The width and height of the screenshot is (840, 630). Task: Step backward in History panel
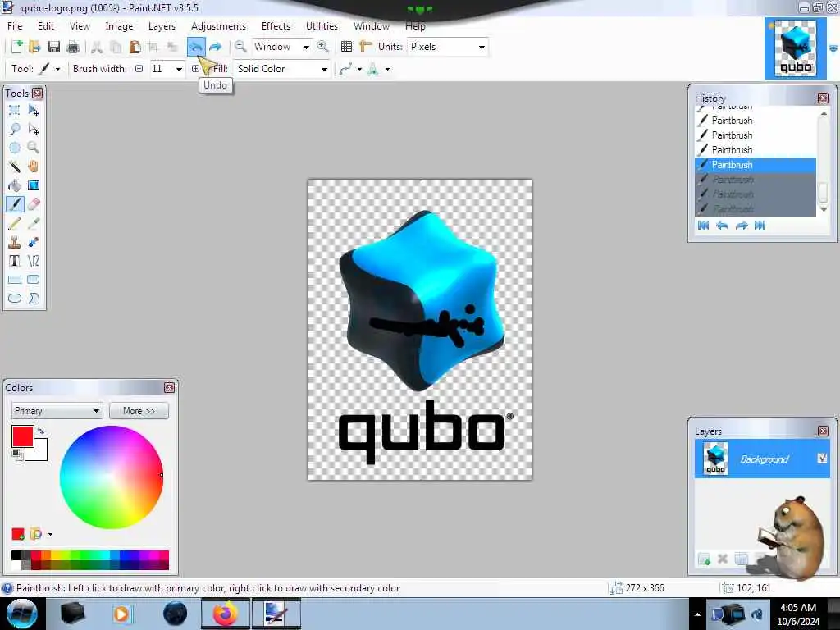click(x=722, y=226)
